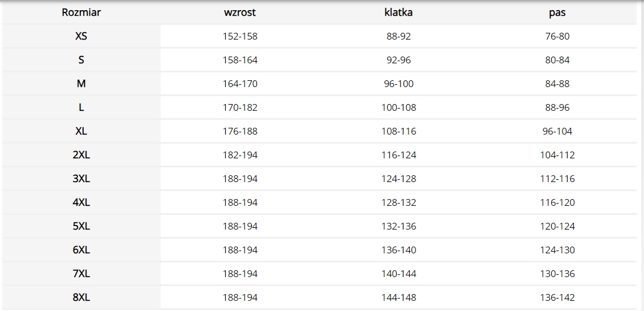Select the 7XL size row label
Image resolution: width=644 pixels, height=311 pixels.
point(81,274)
